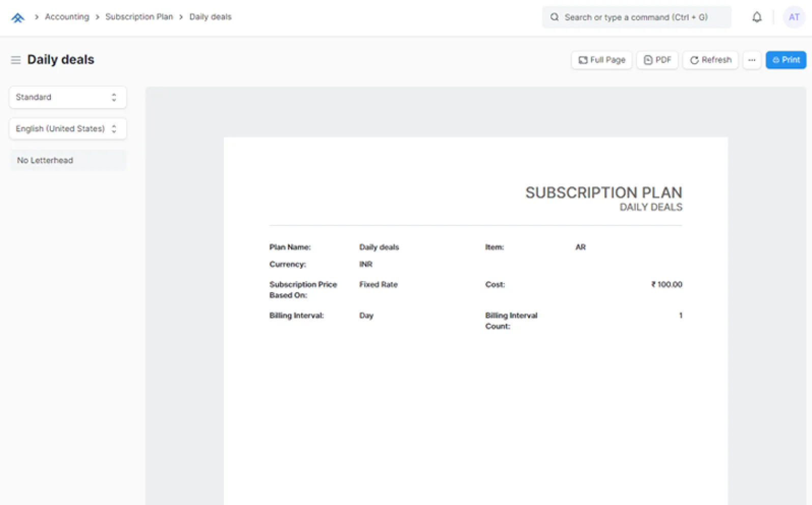This screenshot has height=505, width=812.
Task: Click the Daily deals page title
Action: coord(61,60)
